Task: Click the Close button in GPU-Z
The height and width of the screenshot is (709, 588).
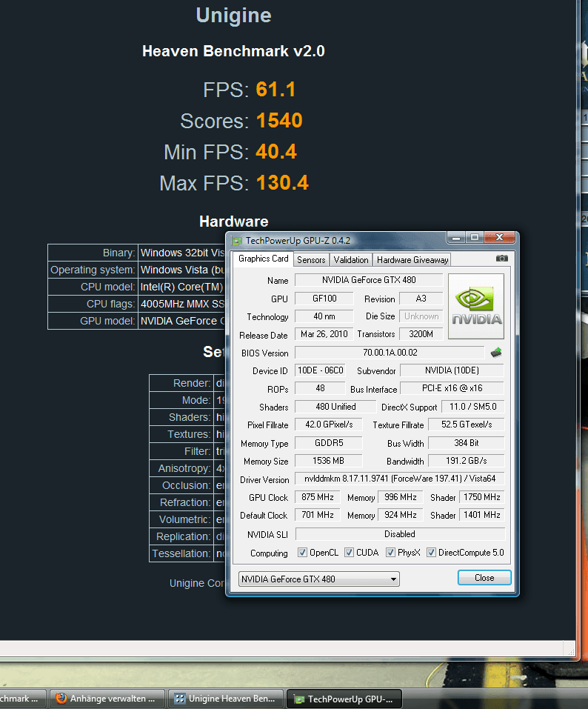Action: [484, 578]
